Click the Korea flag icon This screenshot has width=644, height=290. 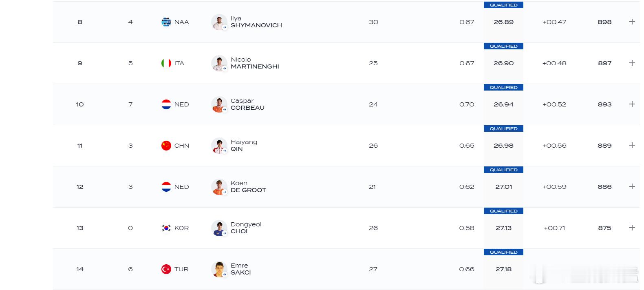click(x=166, y=228)
